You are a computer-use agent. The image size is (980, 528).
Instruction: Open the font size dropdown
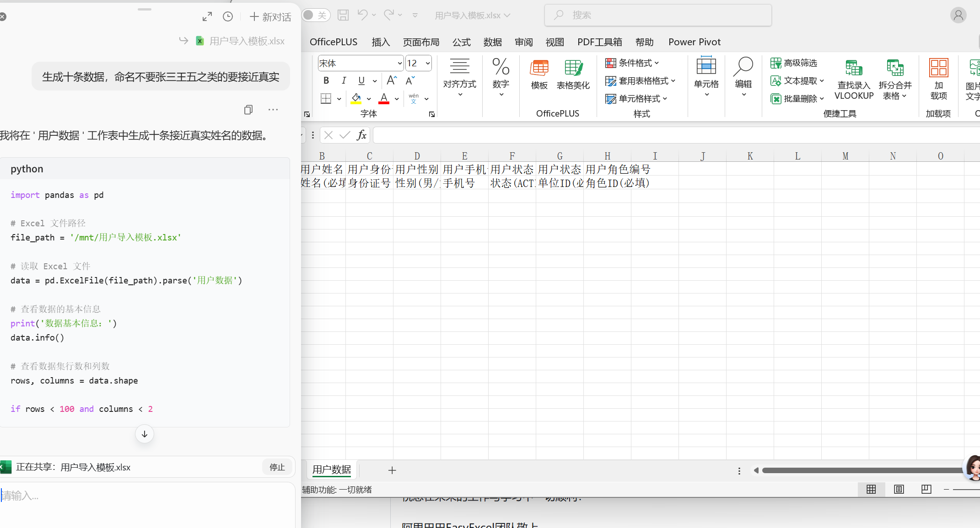(428, 64)
